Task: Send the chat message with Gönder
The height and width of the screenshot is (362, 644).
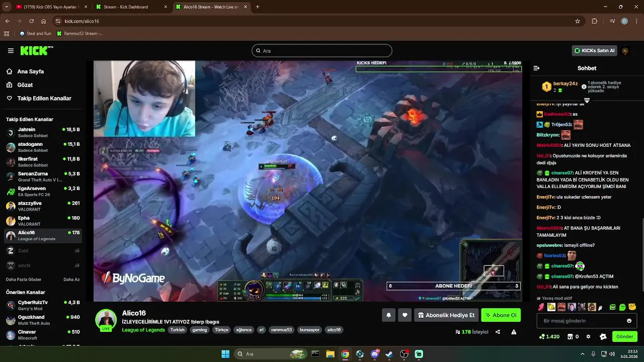Action: [x=624, y=336]
